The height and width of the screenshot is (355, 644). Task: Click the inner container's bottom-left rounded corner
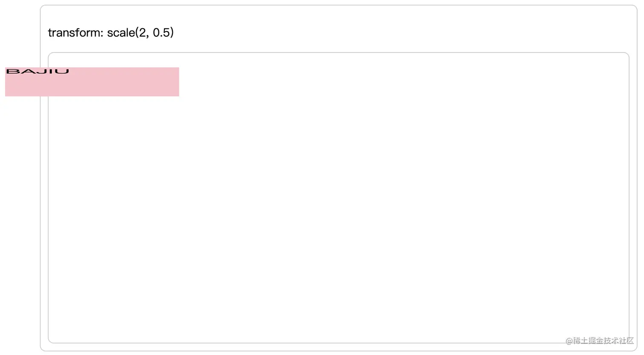coord(52,340)
